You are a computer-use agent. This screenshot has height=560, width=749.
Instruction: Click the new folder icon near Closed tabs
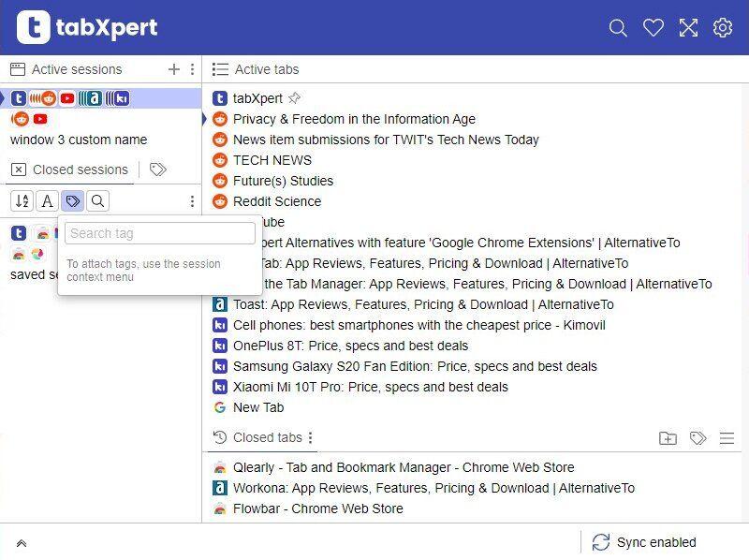click(668, 437)
